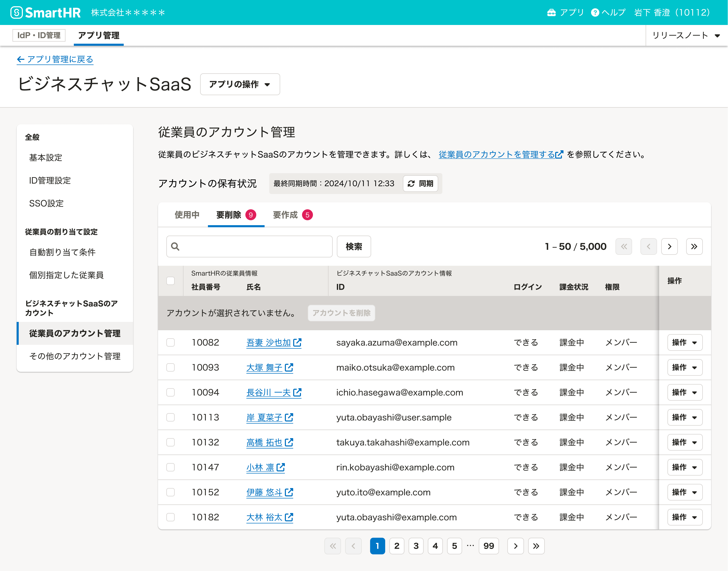Viewport: 728px width, 571px height.
Task: Click the アプリ管理に戻る link
Action: point(55,59)
